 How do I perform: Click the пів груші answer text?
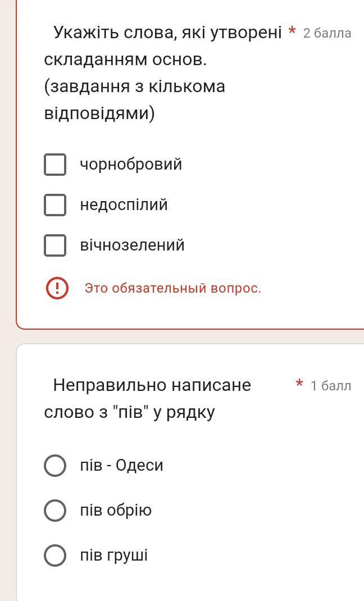(113, 556)
